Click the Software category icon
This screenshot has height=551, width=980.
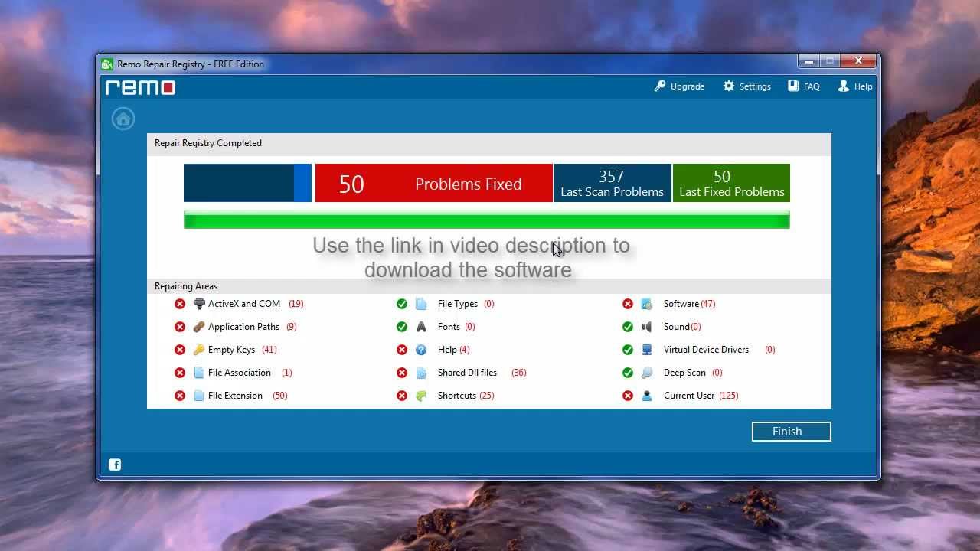647,304
